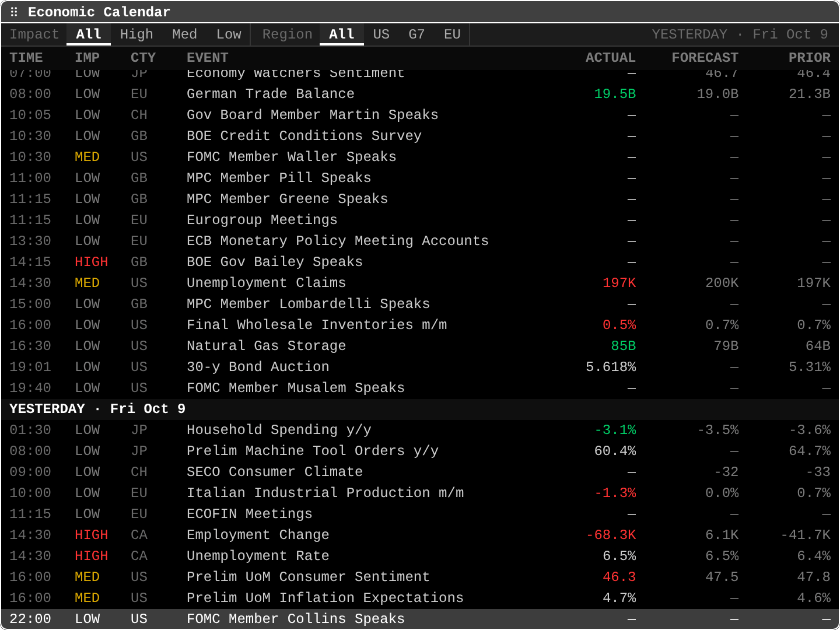The width and height of the screenshot is (840, 630).
Task: Select Prelim UoM Consumer Sentiment event
Action: point(420,577)
